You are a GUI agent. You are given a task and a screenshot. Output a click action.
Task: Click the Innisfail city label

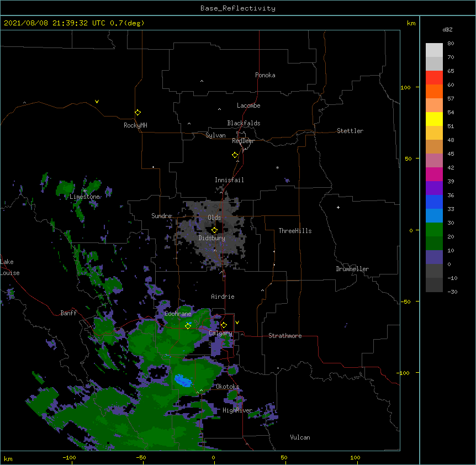229,180
